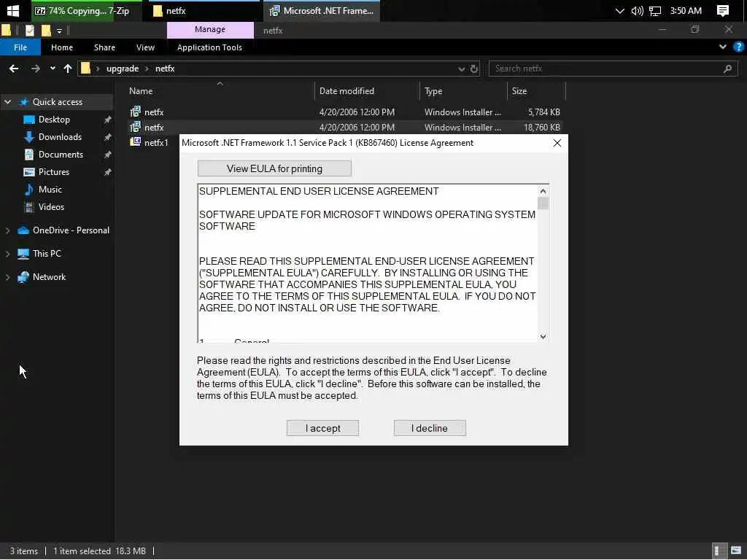Open the Home ribbon tab
Viewport: 747px width, 560px height.
[62, 47]
